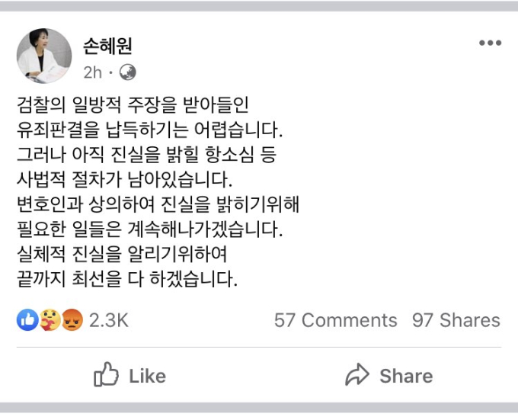Viewport: 518px width, 420px height.
Task: Tap the thumbs-up outline icon beside Like
Action: pyautogui.click(x=107, y=374)
